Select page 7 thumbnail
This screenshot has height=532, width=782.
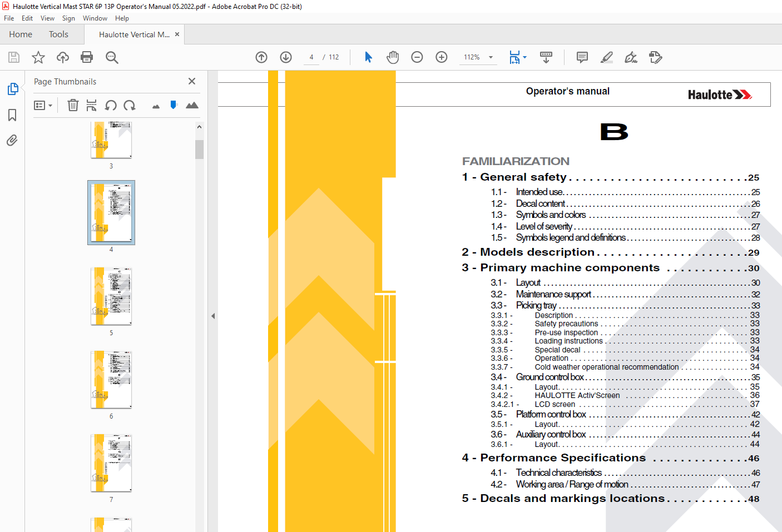click(x=111, y=463)
